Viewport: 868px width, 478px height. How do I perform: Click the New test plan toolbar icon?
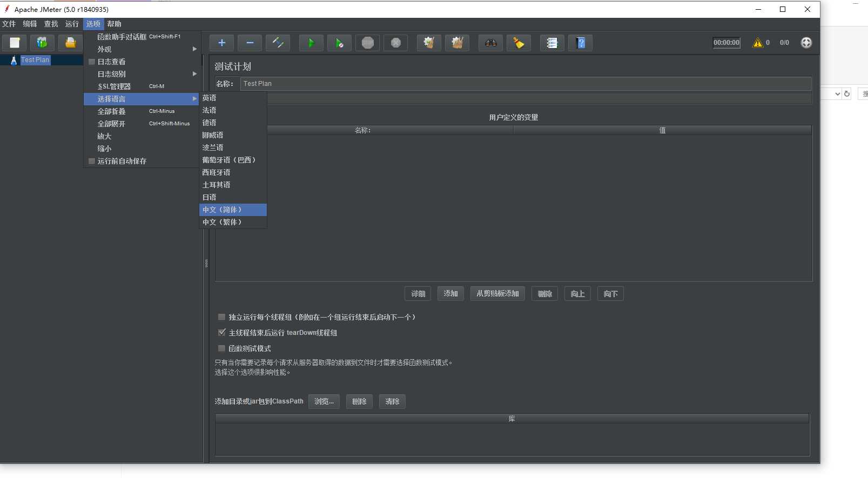[x=15, y=43]
